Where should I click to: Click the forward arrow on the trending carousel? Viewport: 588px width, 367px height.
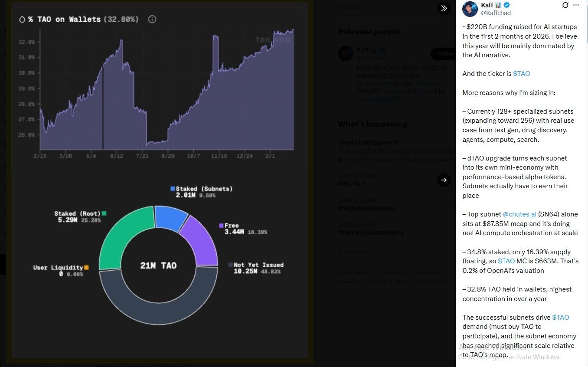coord(444,180)
